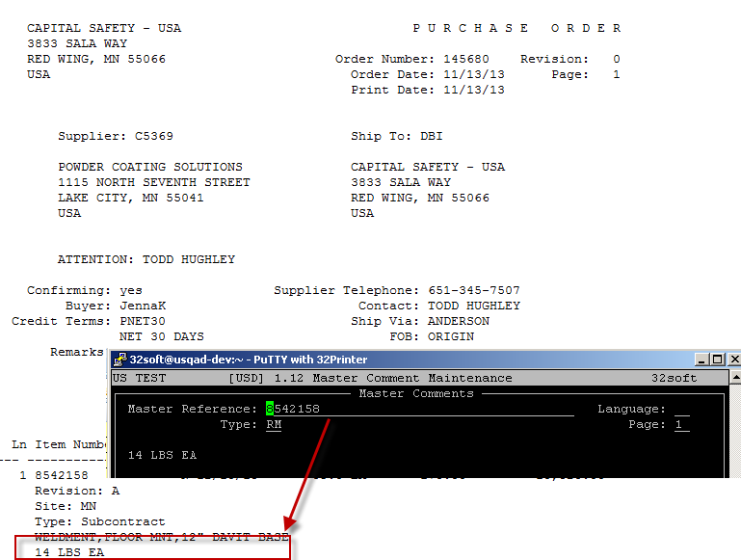The image size is (741, 560).
Task: Click the Print Date value 11/13/13
Action: click(474, 90)
